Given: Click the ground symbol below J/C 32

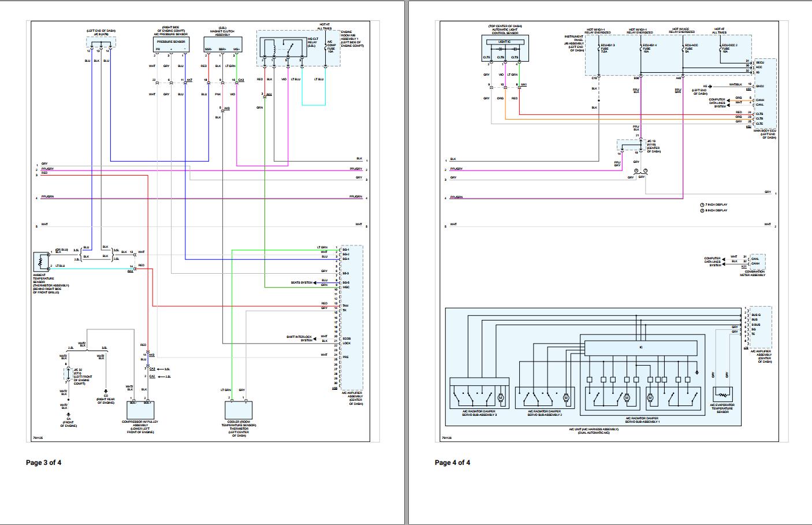Looking at the screenshot, I should [68, 414].
